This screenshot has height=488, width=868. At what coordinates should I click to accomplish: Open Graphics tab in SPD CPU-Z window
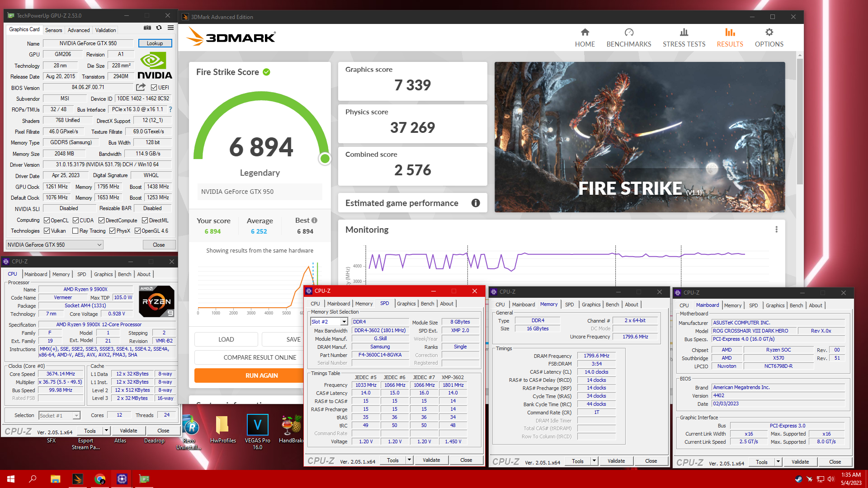click(406, 304)
